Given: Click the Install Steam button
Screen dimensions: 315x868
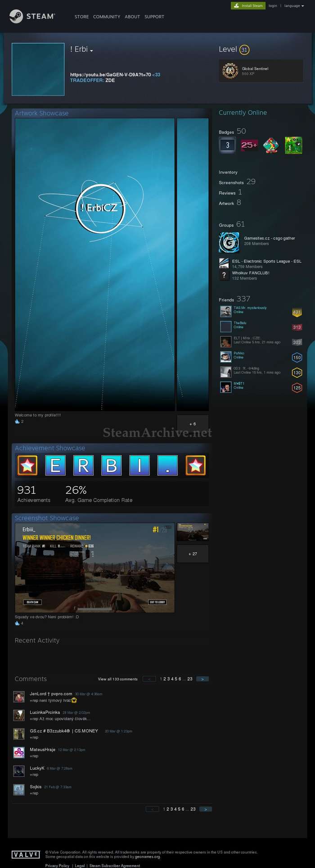Looking at the screenshot, I should pos(248,6).
